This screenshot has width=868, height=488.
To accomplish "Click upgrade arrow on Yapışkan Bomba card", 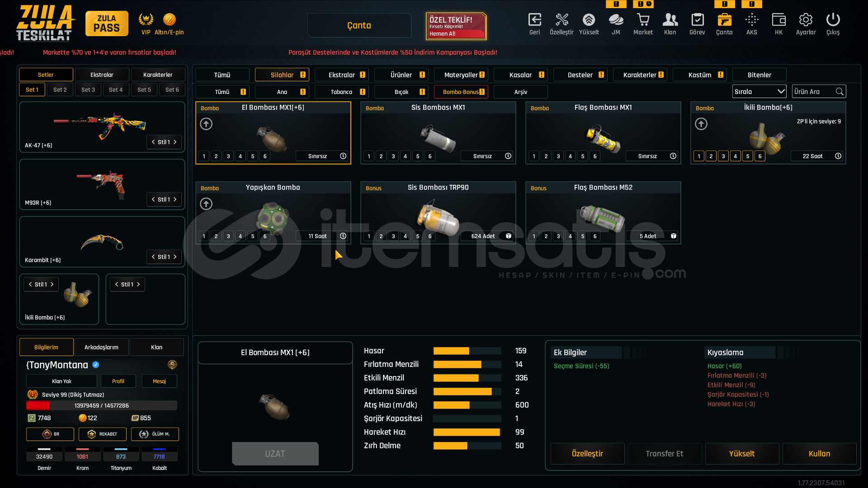I will click(206, 204).
